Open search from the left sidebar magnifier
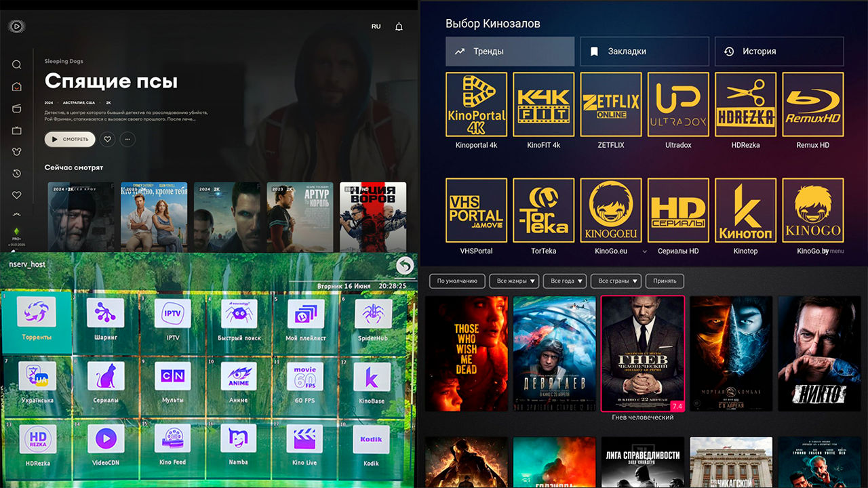Screen dimensions: 868x488 16,64
